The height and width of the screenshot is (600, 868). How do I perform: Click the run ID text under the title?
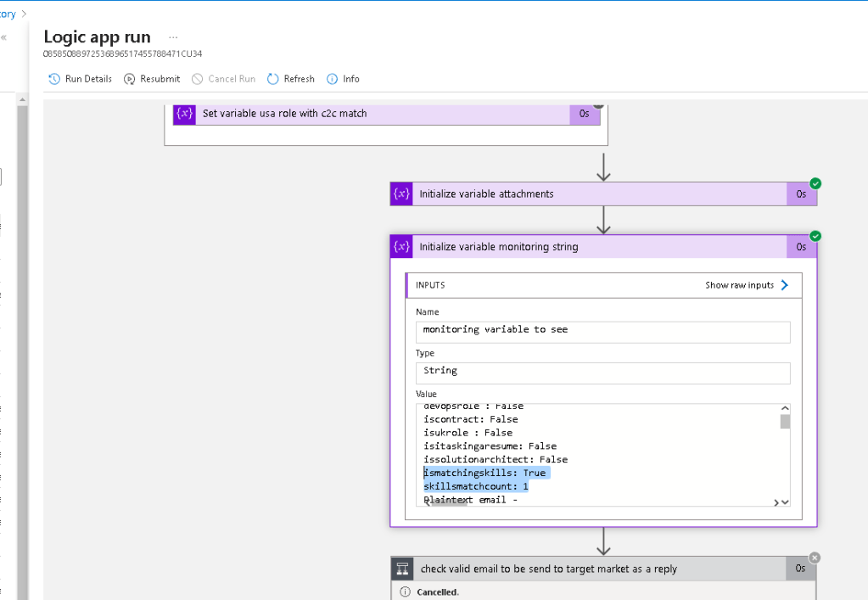[122, 53]
